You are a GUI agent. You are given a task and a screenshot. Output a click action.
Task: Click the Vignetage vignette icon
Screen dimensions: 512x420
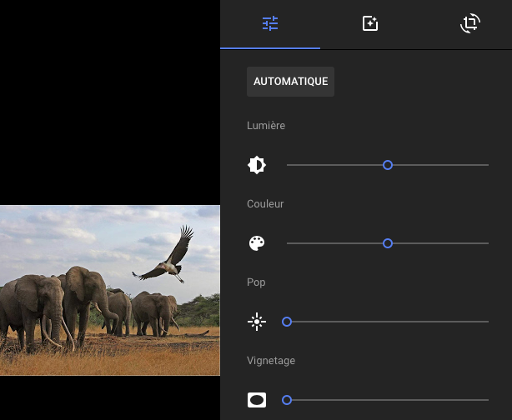coord(257,400)
